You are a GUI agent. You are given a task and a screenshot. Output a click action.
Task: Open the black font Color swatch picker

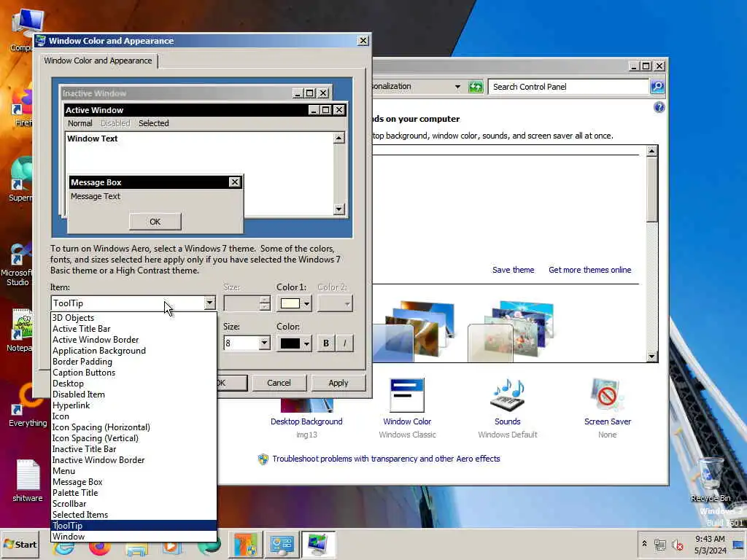coord(294,343)
